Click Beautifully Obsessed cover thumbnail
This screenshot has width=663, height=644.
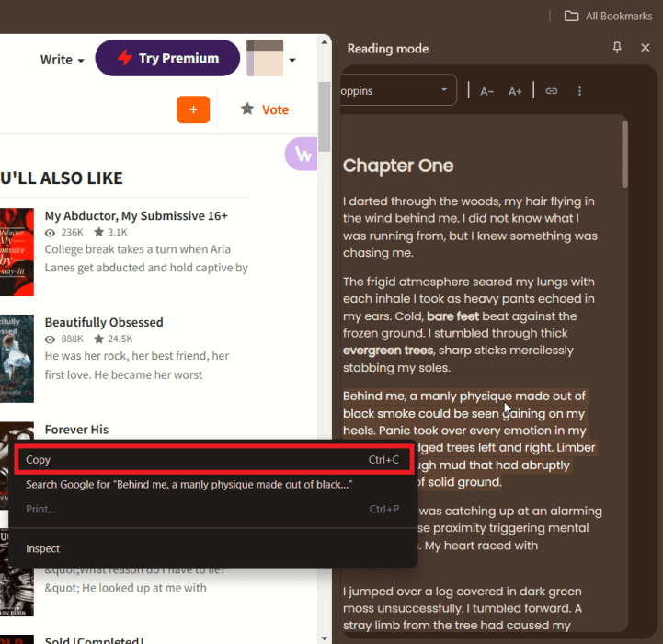17,359
